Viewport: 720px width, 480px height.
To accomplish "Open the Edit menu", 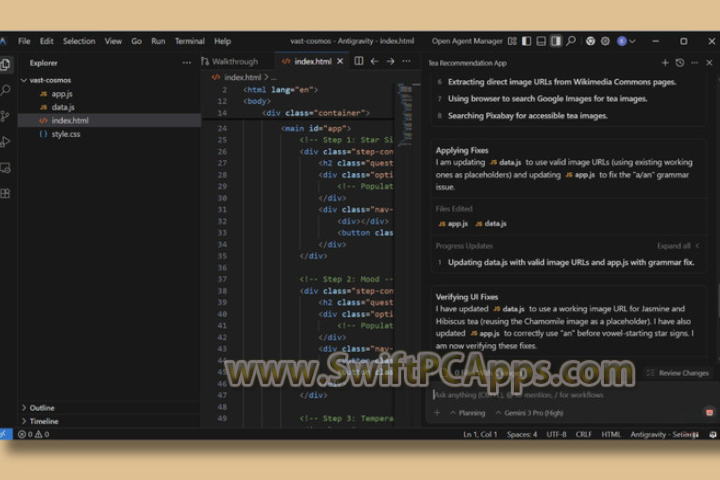I will (46, 41).
